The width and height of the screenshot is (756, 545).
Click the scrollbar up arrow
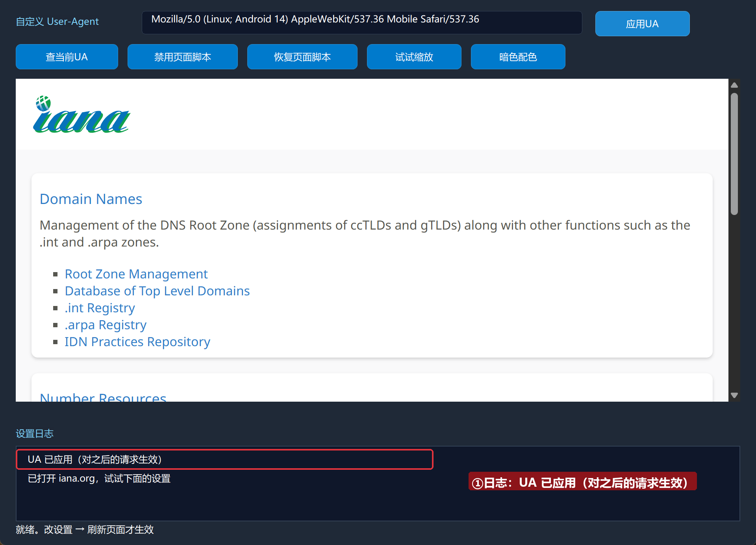tap(734, 85)
